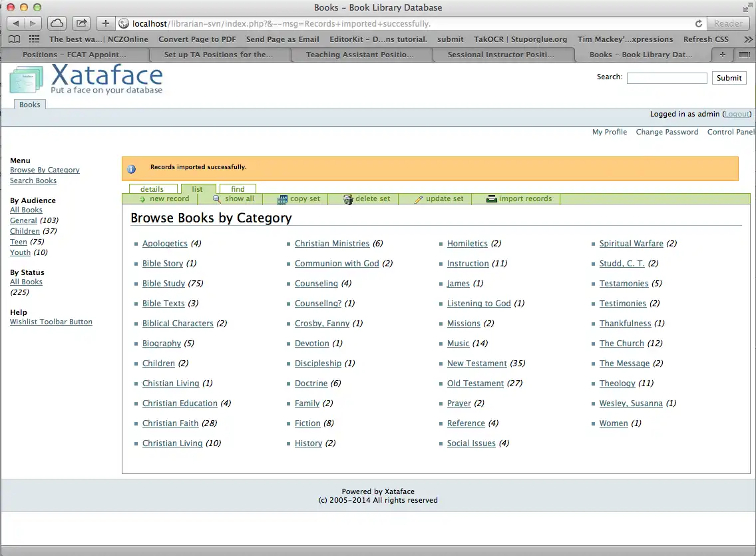The height and width of the screenshot is (556, 756).
Task: Switch to Set up TA Positions browser tab
Action: (x=218, y=55)
